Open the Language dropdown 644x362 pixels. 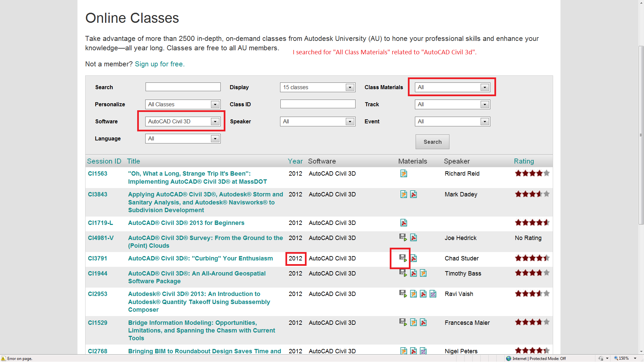click(183, 138)
